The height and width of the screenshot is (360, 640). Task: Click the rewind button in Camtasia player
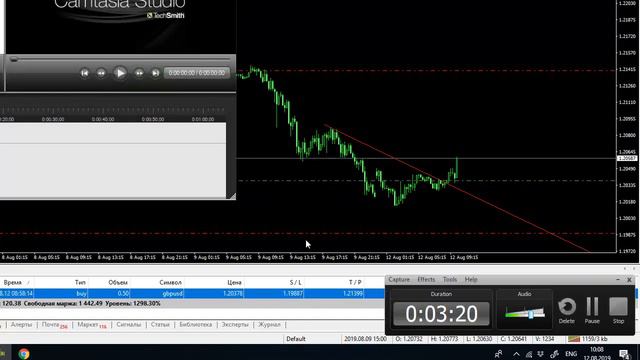[101, 73]
